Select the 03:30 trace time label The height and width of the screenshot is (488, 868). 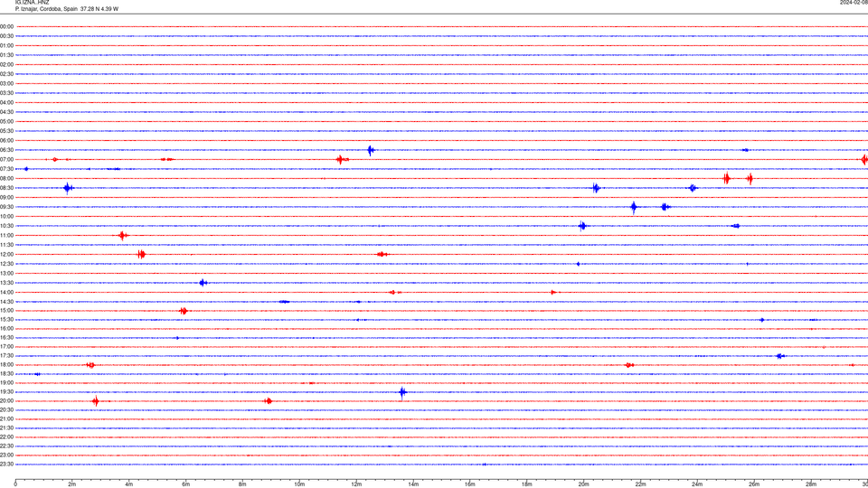[x=6, y=93]
